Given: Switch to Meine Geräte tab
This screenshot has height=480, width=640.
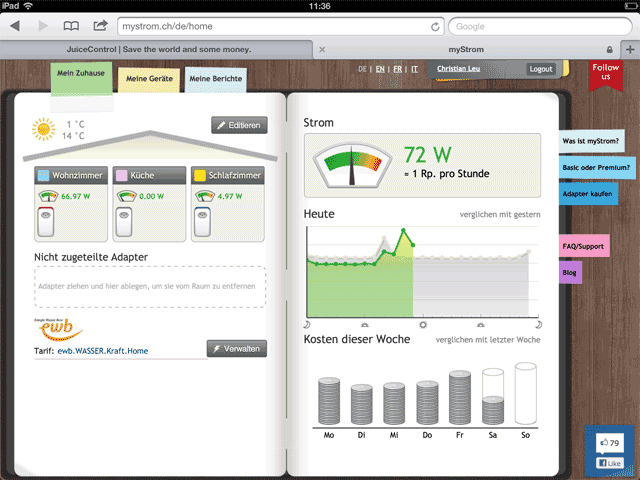Looking at the screenshot, I should click(149, 79).
